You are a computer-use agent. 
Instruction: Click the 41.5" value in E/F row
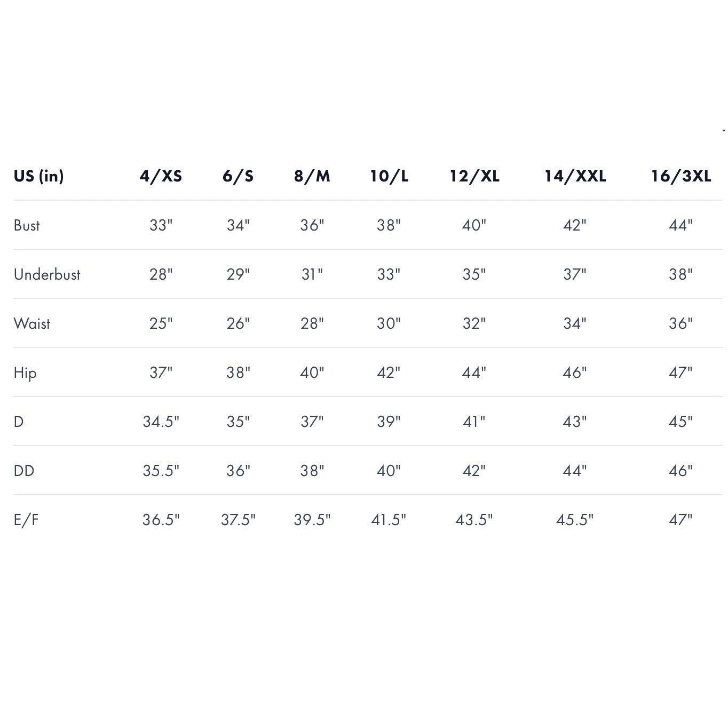[389, 520]
